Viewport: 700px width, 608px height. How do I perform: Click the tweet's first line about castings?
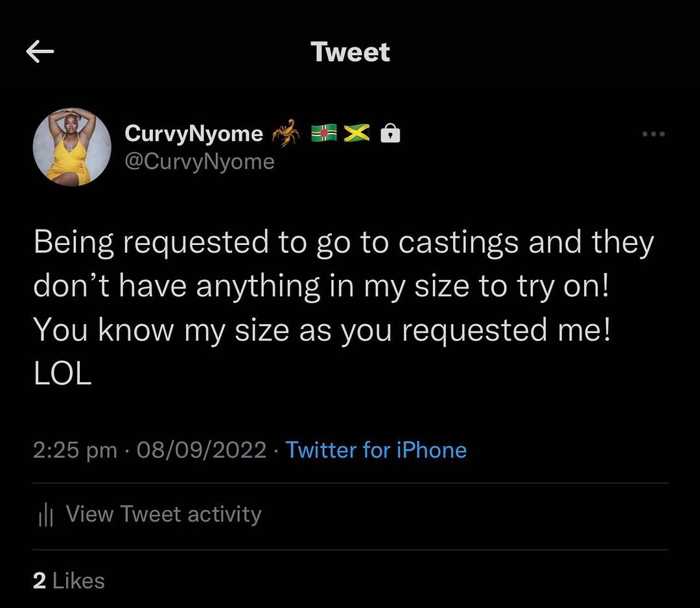pyautogui.click(x=344, y=242)
